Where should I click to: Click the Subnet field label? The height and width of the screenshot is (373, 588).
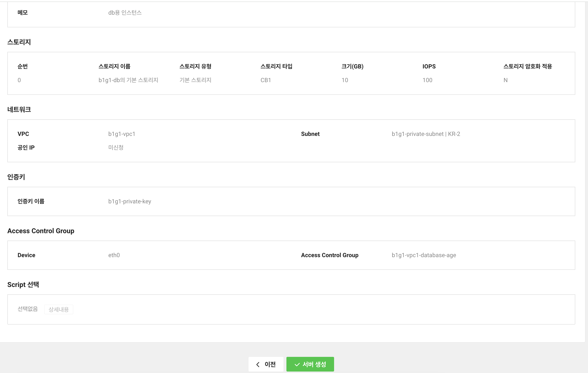310,134
